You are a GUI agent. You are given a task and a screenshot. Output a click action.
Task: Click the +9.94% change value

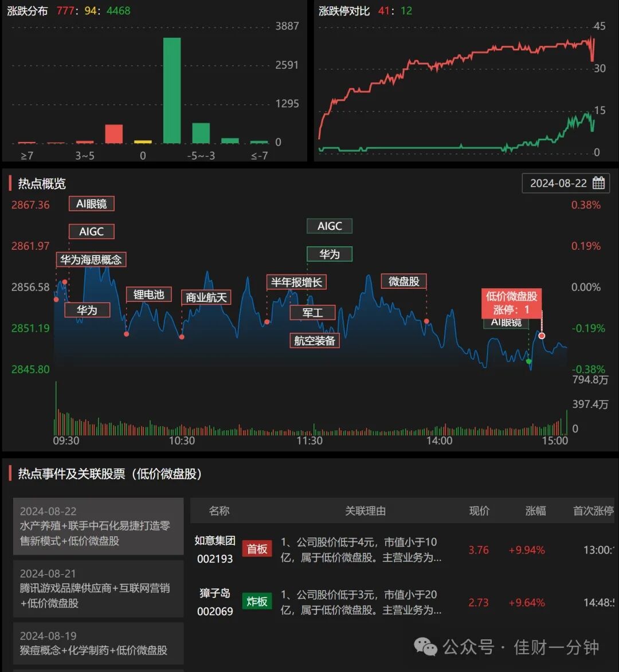pyautogui.click(x=526, y=550)
